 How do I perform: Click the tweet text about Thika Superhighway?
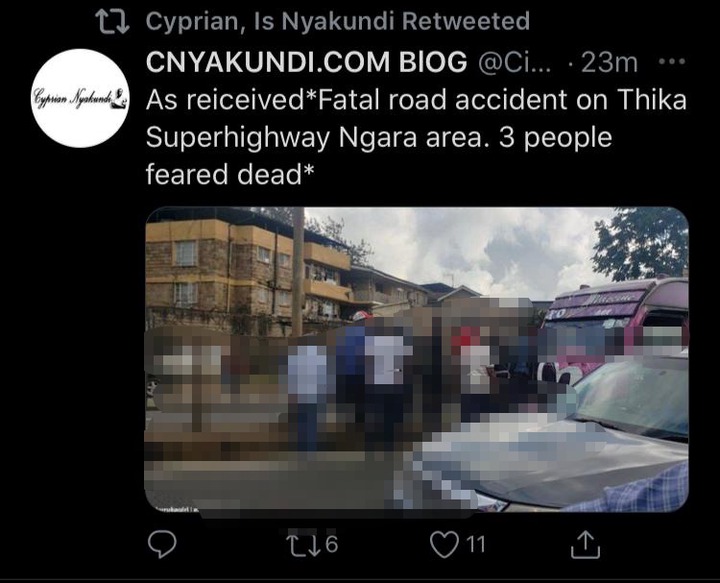[x=416, y=137]
